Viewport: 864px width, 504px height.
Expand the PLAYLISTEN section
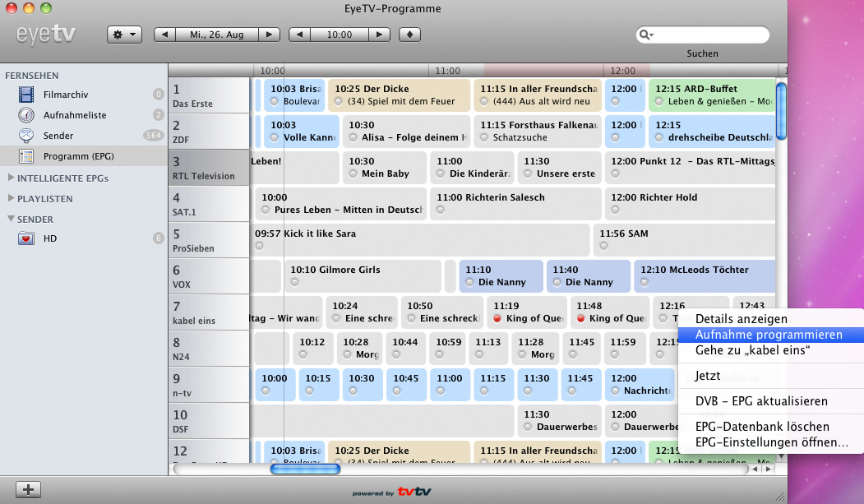[x=11, y=198]
